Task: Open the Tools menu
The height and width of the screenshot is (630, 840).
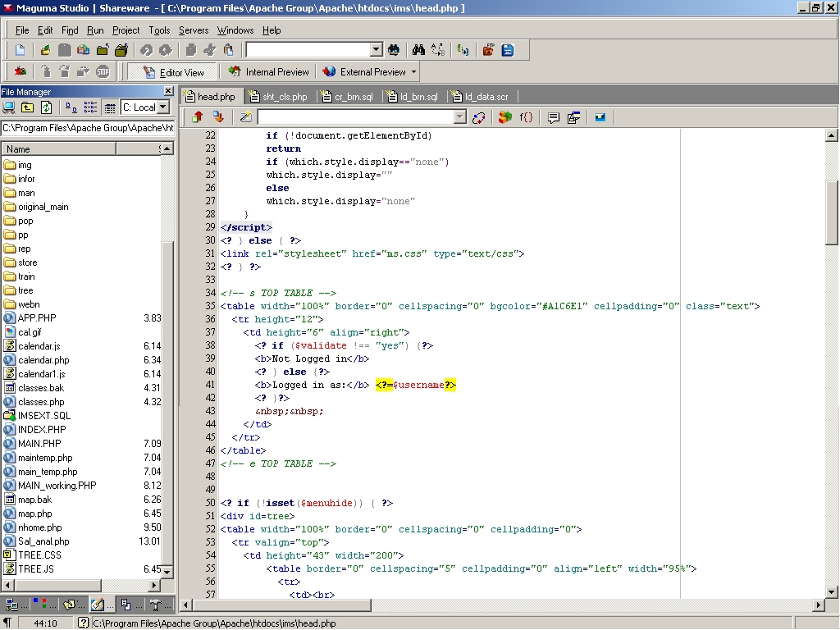Action: pyautogui.click(x=159, y=30)
